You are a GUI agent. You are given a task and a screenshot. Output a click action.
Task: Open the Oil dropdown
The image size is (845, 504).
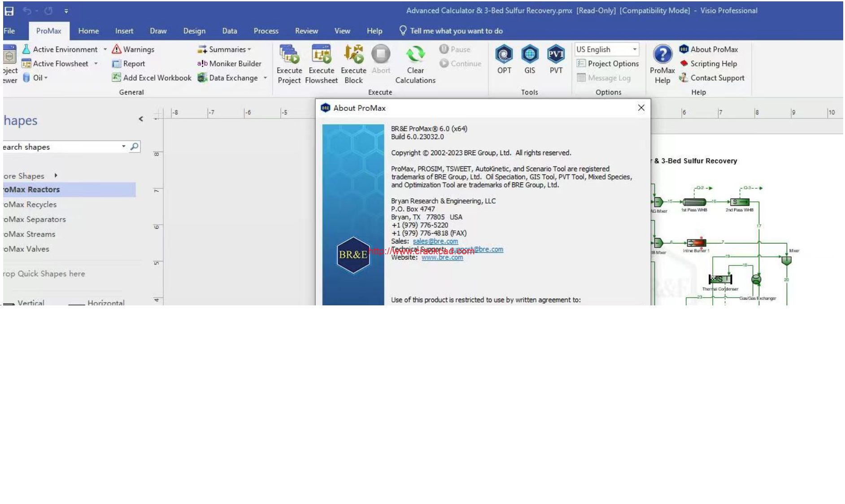coord(35,78)
